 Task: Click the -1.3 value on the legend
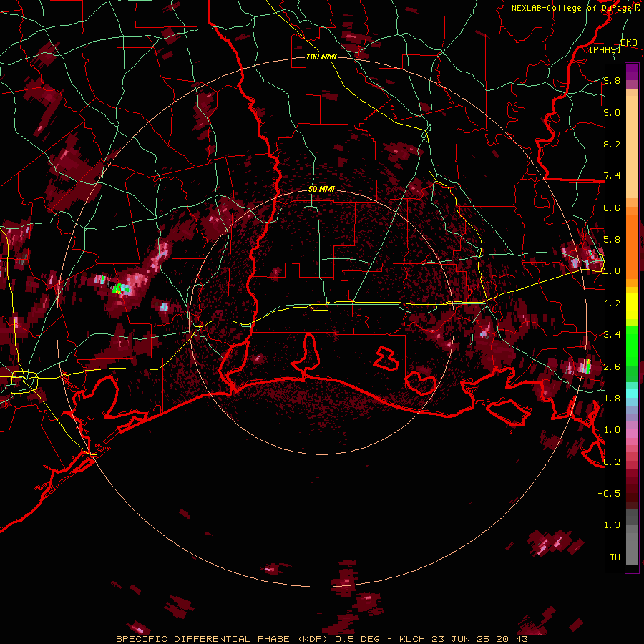[609, 525]
